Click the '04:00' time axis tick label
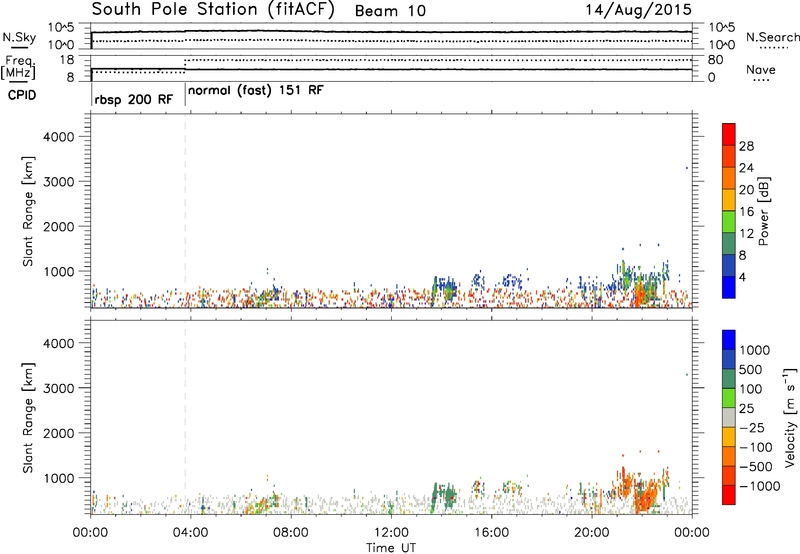Viewport: 800px width, 554px height. click(x=190, y=533)
